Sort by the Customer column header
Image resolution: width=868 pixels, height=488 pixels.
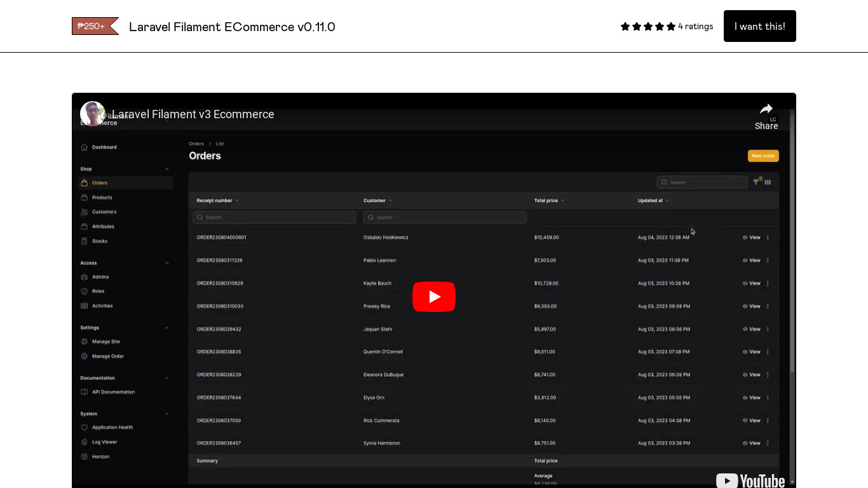[x=377, y=200]
